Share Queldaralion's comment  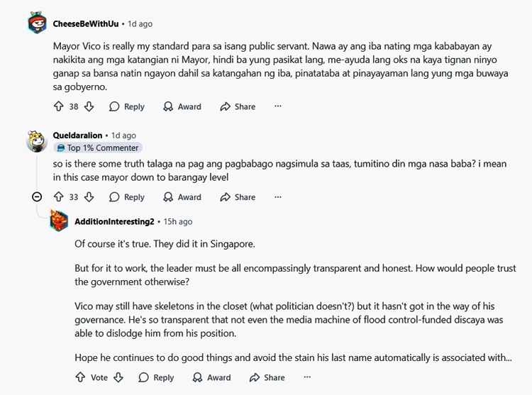click(x=237, y=197)
